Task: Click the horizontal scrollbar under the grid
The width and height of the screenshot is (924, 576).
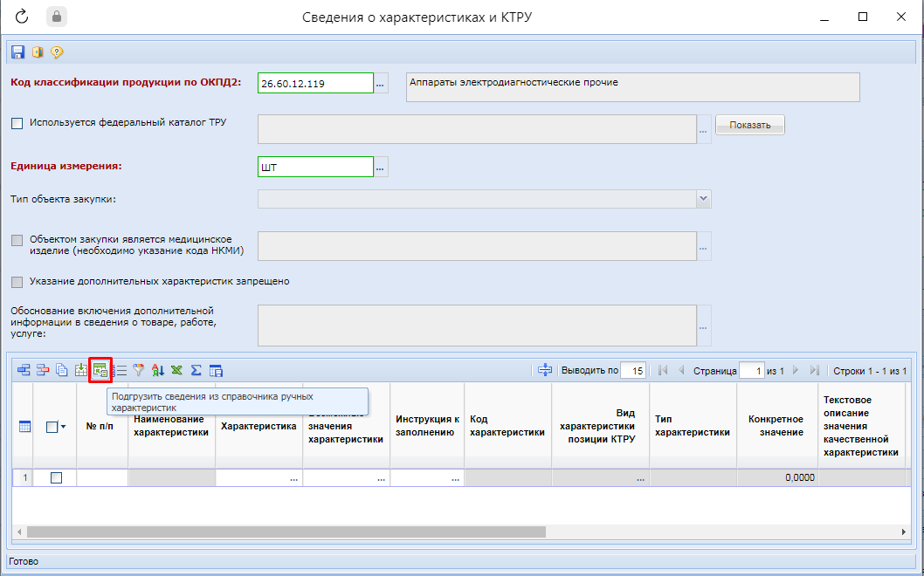Action: pyautogui.click(x=286, y=531)
